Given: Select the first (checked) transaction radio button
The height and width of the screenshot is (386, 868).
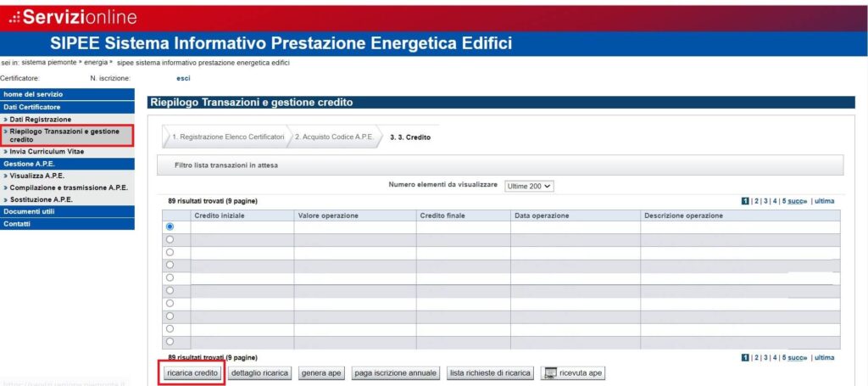Looking at the screenshot, I should click(x=170, y=227).
